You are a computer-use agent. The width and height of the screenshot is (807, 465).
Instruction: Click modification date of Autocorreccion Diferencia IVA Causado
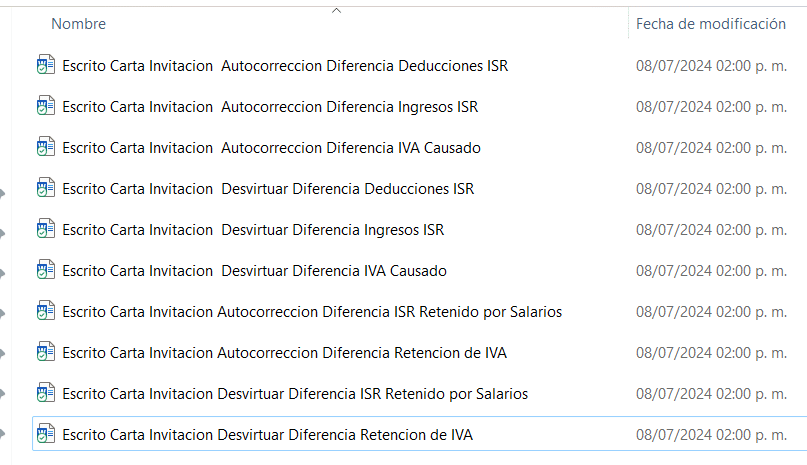(x=711, y=148)
